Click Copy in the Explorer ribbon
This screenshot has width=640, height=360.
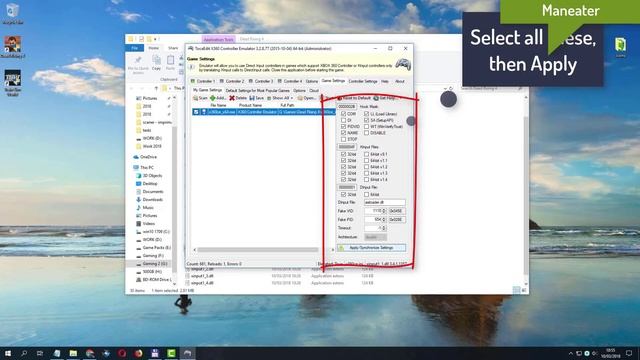point(156,63)
